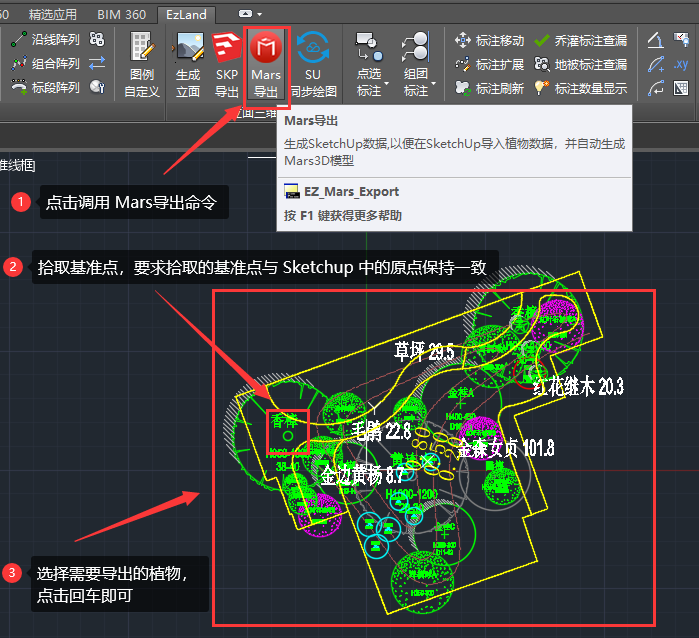
Task: Select the 红花继木 20.3 label in drawing
Action: pos(579,386)
